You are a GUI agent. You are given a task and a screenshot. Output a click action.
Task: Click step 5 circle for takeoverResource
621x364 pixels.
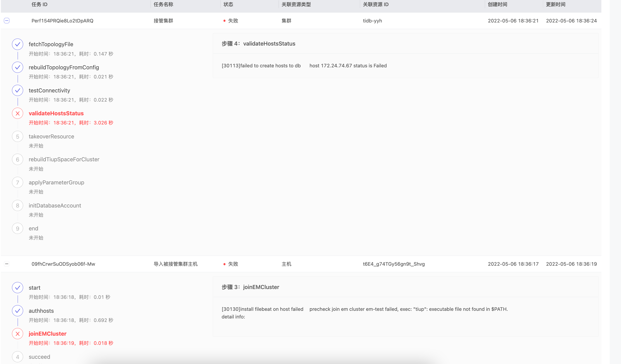(17, 136)
